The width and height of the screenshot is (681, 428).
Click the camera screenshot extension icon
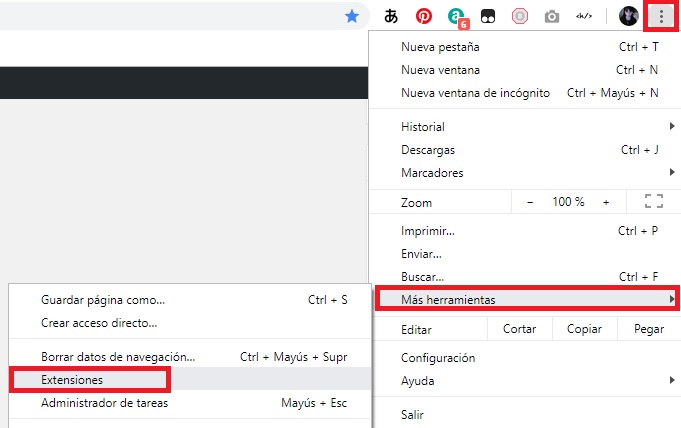551,16
